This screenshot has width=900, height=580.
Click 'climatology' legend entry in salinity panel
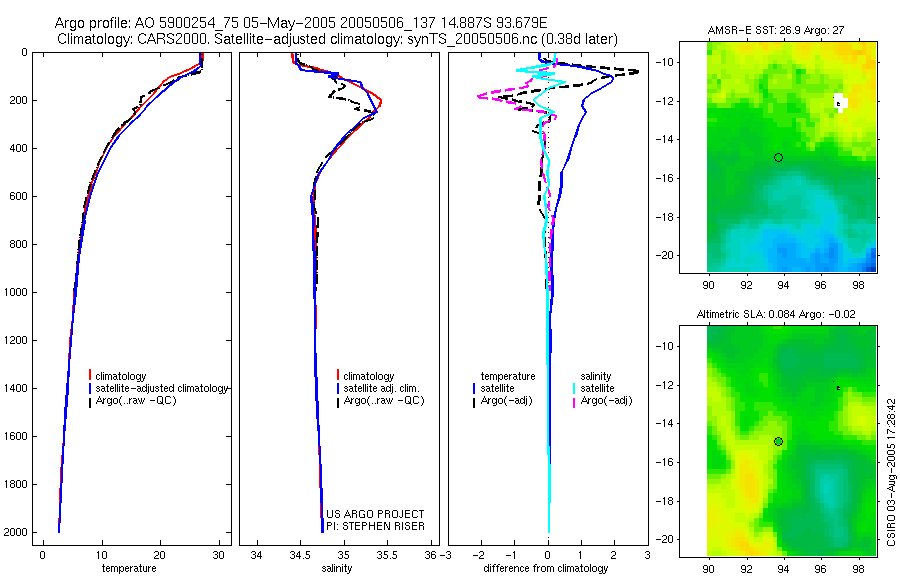click(x=368, y=377)
